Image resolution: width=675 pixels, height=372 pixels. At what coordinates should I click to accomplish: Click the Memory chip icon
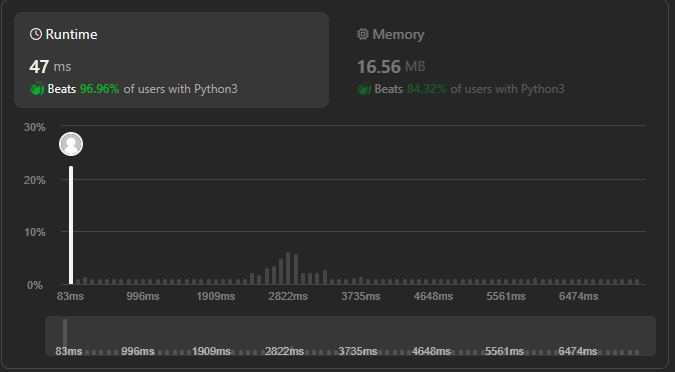point(363,34)
